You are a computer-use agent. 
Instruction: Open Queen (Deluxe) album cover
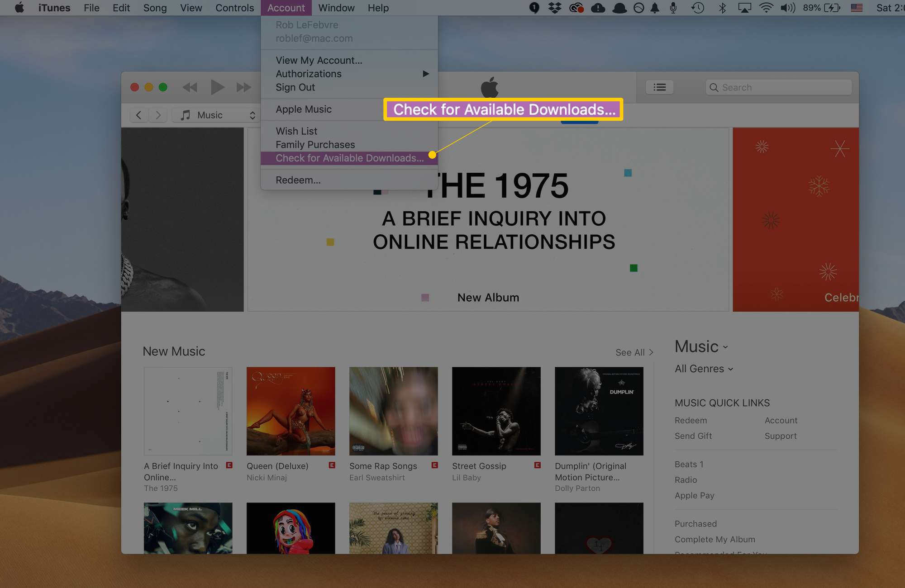(291, 411)
